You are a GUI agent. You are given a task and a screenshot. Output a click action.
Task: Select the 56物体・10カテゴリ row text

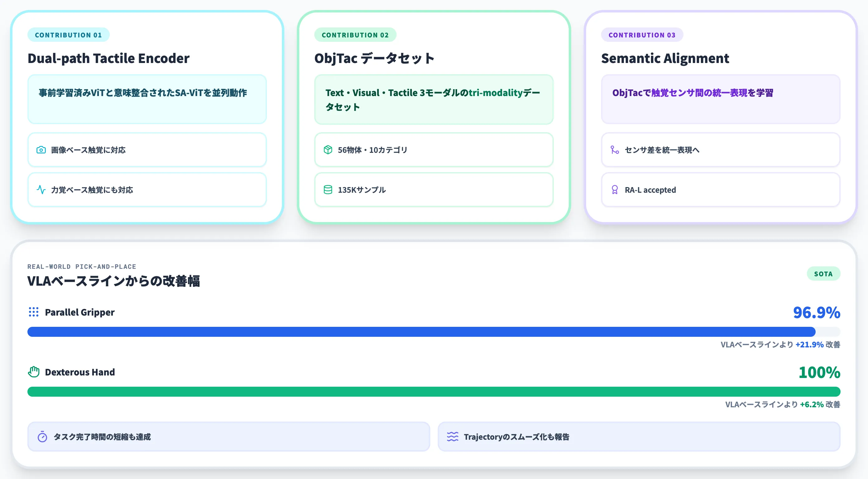pos(373,150)
